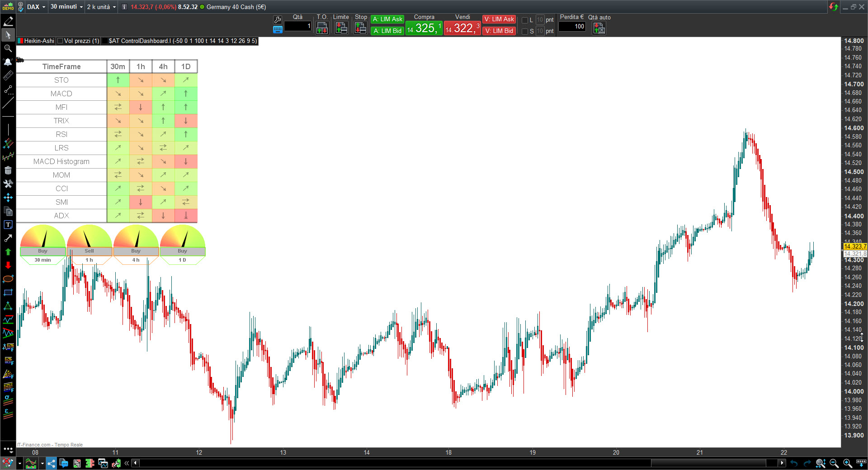Click the copy objects icon
This screenshot has width=868, height=470.
(8, 211)
